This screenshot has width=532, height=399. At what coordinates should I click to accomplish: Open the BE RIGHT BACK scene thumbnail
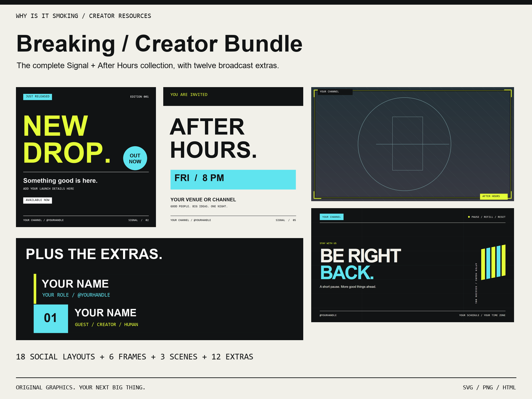click(x=413, y=265)
